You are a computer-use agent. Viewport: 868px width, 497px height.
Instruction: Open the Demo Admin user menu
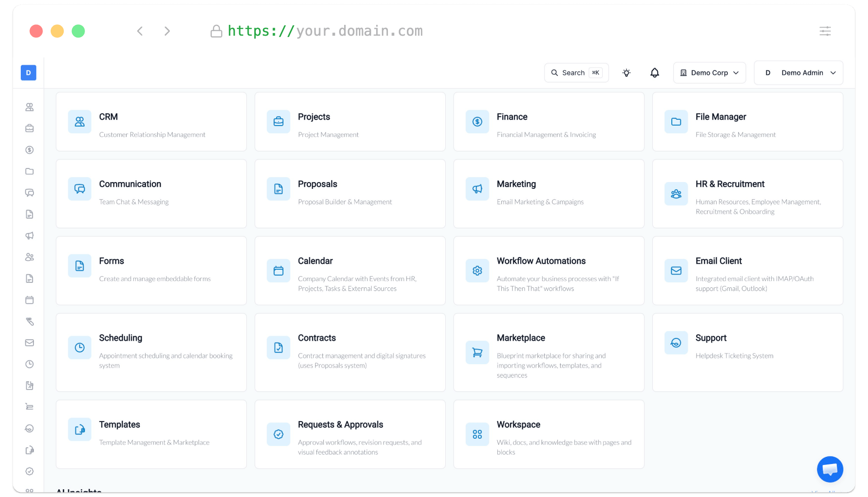799,73
